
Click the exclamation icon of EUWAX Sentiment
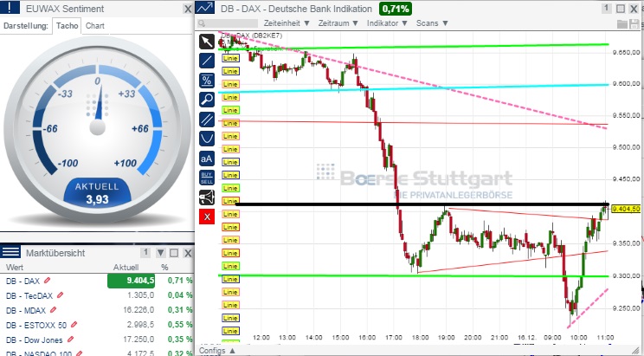[10, 7]
